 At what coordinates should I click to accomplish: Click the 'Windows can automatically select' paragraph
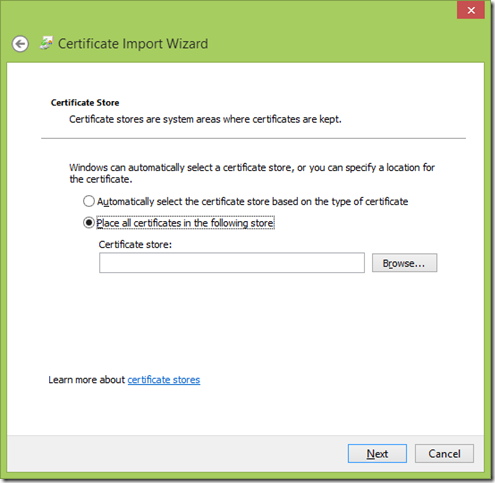click(252, 173)
